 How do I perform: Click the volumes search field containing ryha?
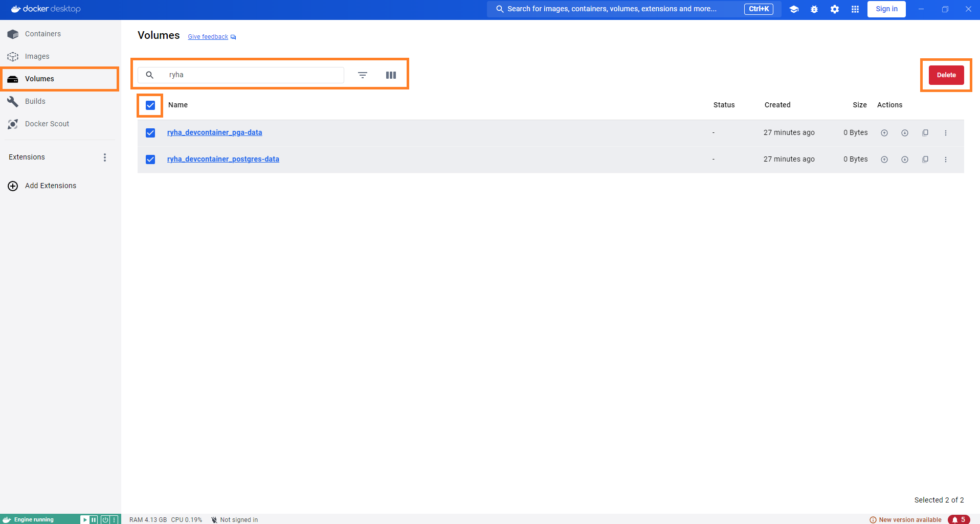coord(241,75)
